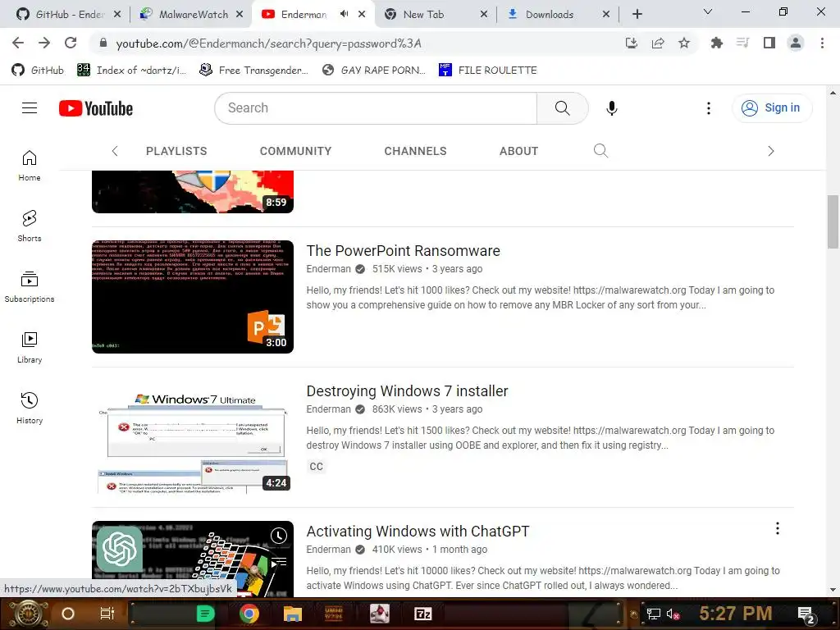
Task: Open CHANNELS channel tab
Action: click(415, 151)
